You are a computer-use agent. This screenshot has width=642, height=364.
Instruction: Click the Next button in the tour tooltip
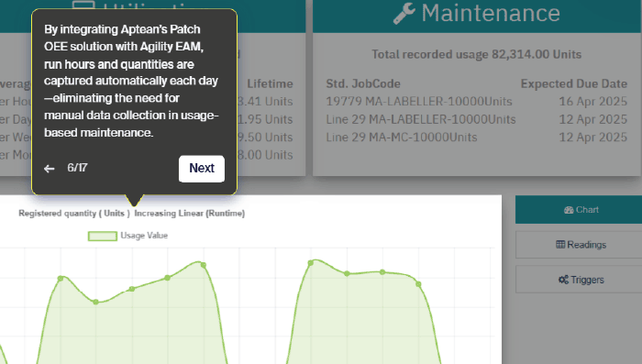202,169
